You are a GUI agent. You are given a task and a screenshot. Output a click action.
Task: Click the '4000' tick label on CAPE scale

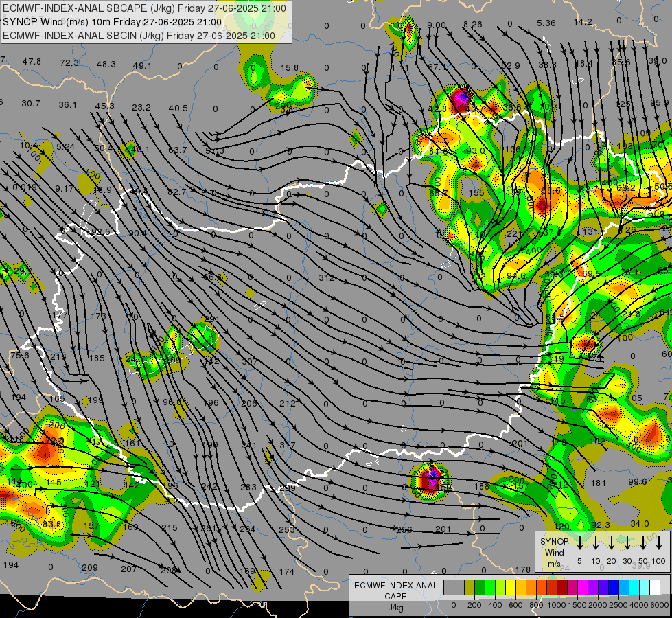point(638,605)
